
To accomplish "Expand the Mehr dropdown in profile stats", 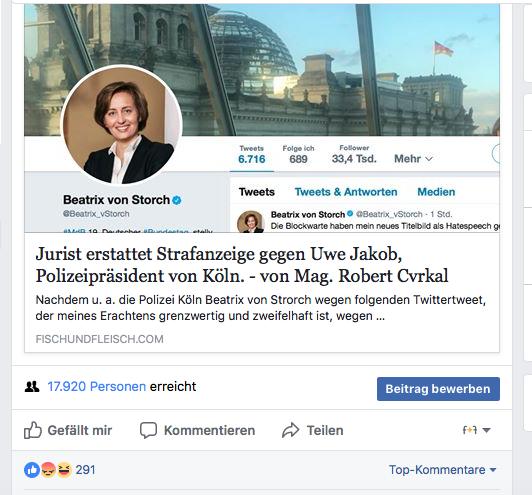I will click(x=413, y=158).
